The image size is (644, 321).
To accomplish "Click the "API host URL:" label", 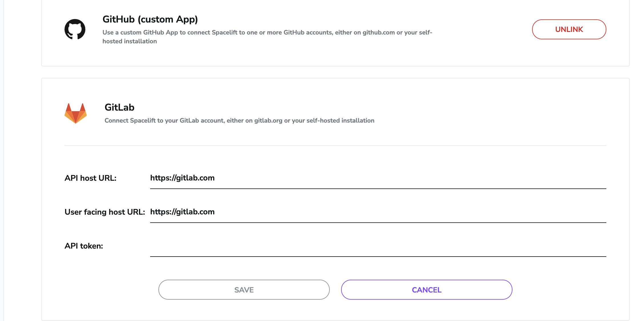I will (90, 178).
